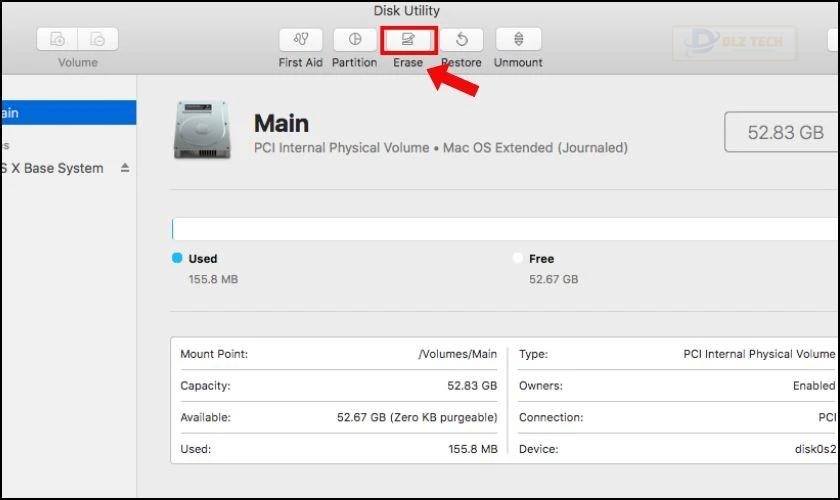Click the Available label
The height and width of the screenshot is (500, 840).
point(205,417)
